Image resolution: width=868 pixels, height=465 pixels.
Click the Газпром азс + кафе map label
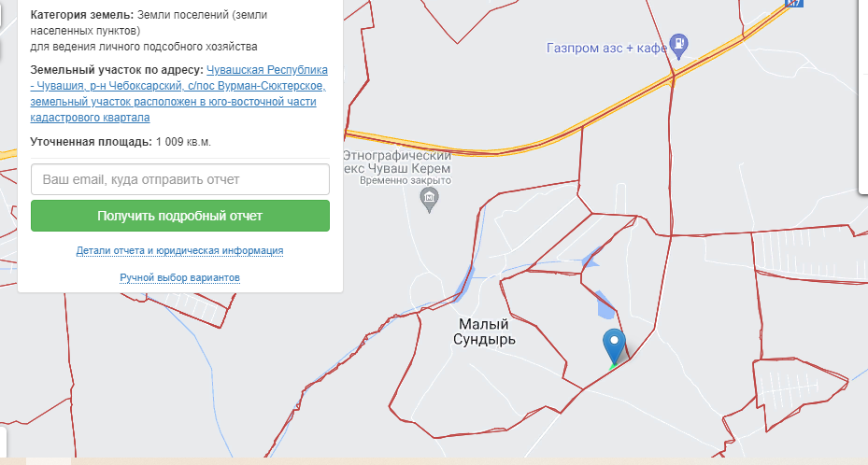tap(606, 49)
